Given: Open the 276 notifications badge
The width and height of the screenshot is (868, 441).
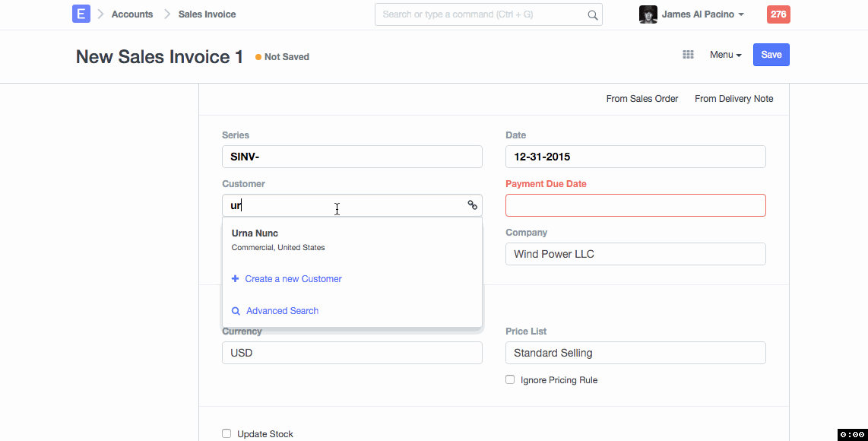Looking at the screenshot, I should (778, 14).
